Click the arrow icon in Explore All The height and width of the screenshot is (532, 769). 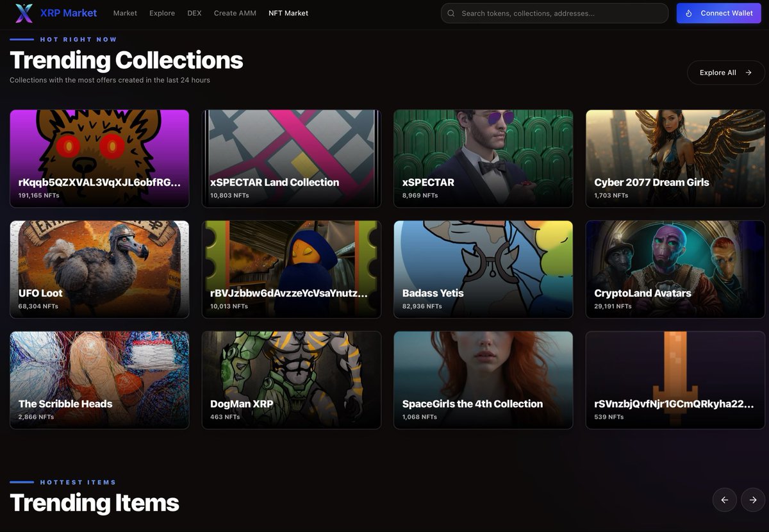[748, 72]
